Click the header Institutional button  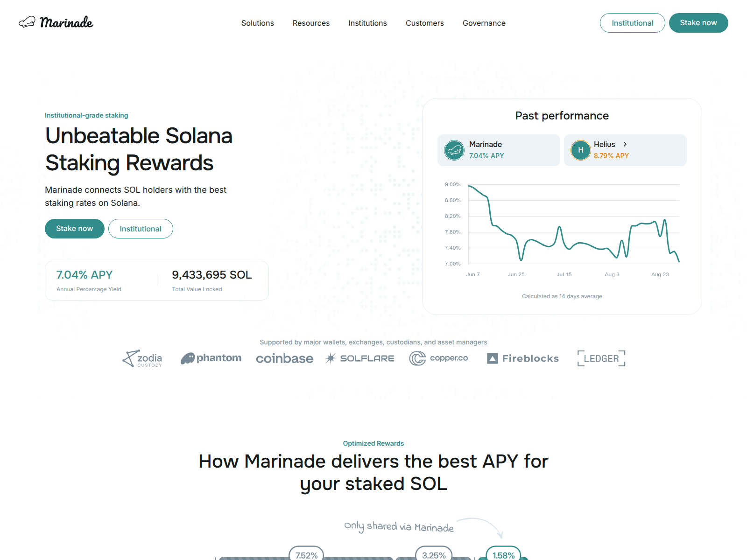point(633,23)
